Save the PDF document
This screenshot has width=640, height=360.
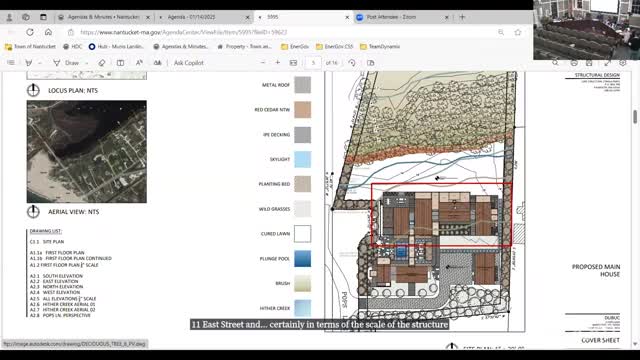[x=589, y=63]
